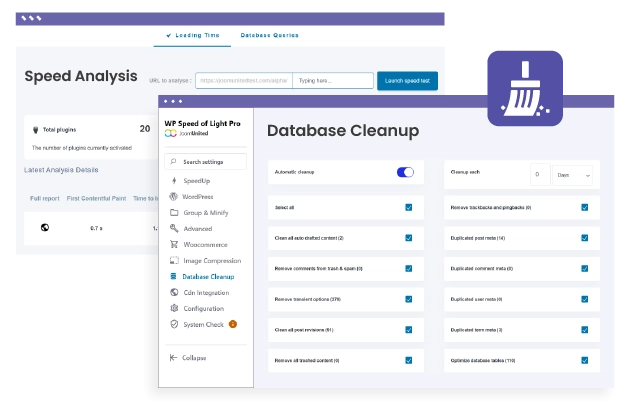Uncheck Clean all auto drafted content
Viewport: 630px width, 401px height.
click(x=409, y=238)
